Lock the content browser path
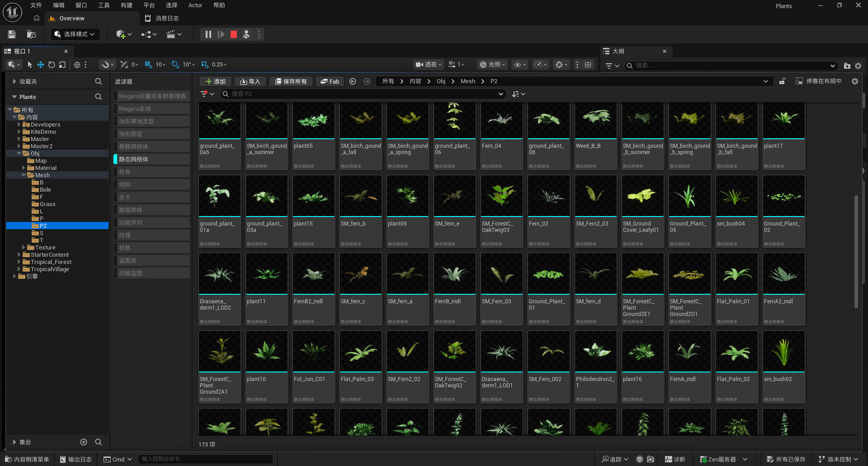The image size is (868, 466). 782,81
